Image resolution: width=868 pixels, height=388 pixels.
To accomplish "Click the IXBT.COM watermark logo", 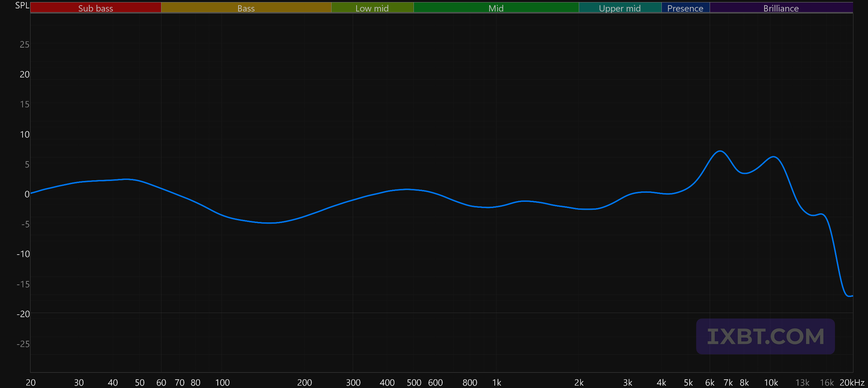I will (765, 336).
